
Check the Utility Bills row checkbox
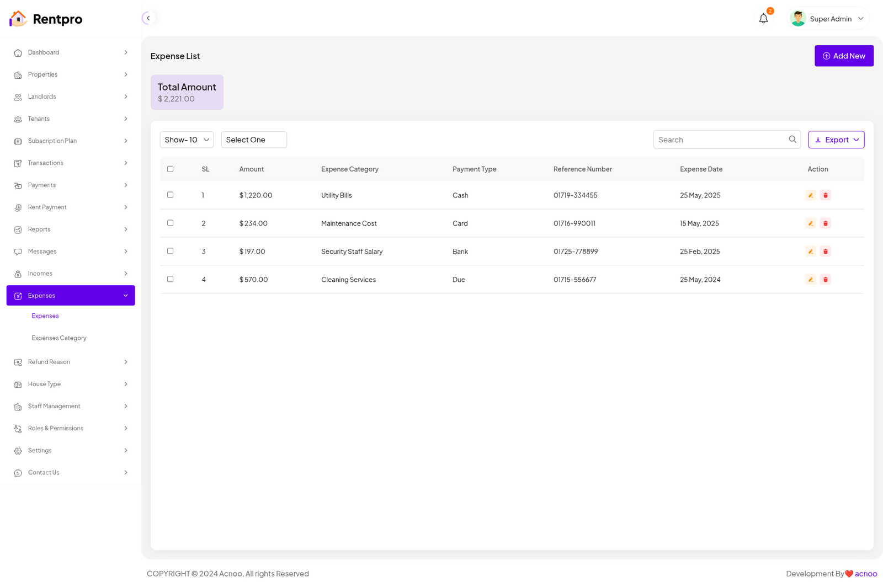click(x=170, y=195)
